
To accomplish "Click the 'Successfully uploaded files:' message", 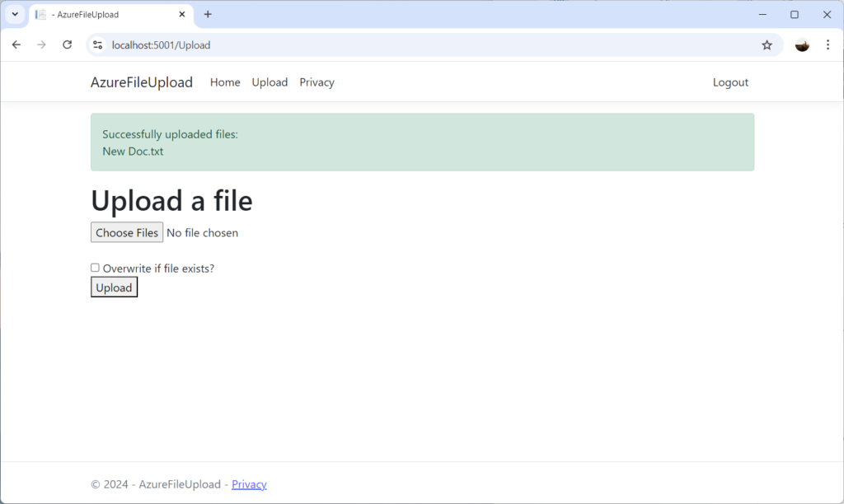I will pos(170,134).
